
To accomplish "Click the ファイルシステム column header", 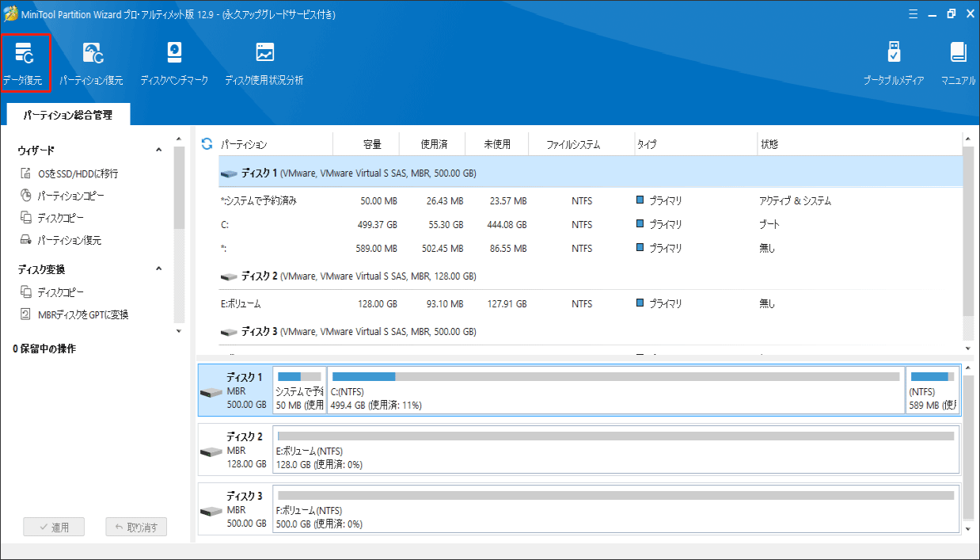I will point(573,145).
